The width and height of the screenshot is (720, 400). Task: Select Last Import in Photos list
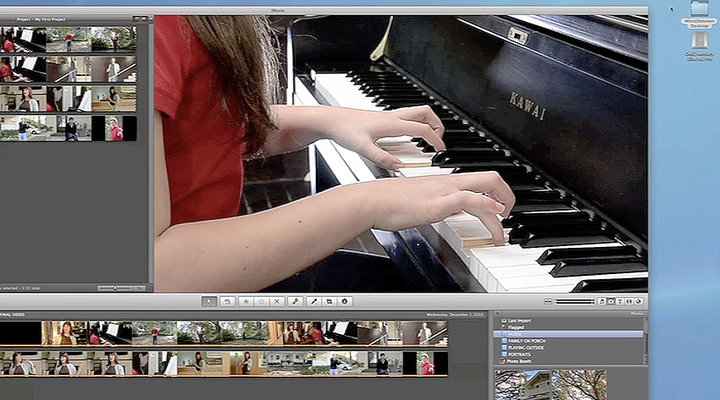pos(519,321)
